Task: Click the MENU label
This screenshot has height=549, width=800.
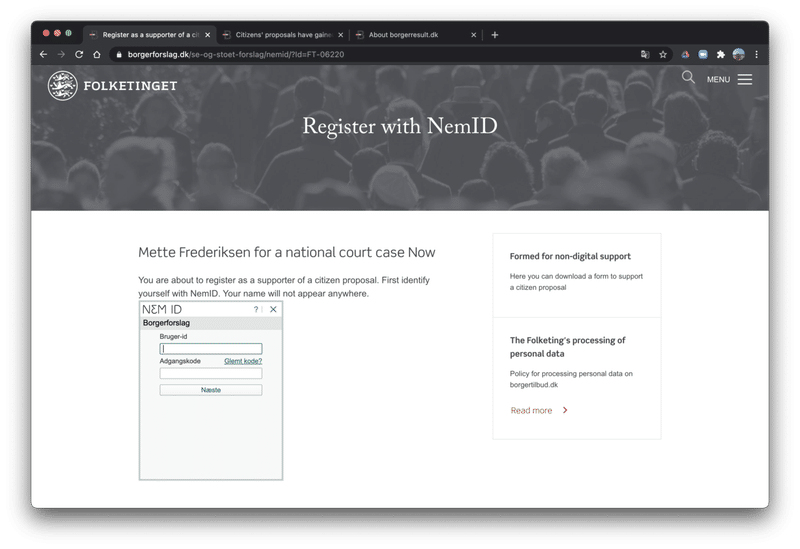Action: click(718, 80)
